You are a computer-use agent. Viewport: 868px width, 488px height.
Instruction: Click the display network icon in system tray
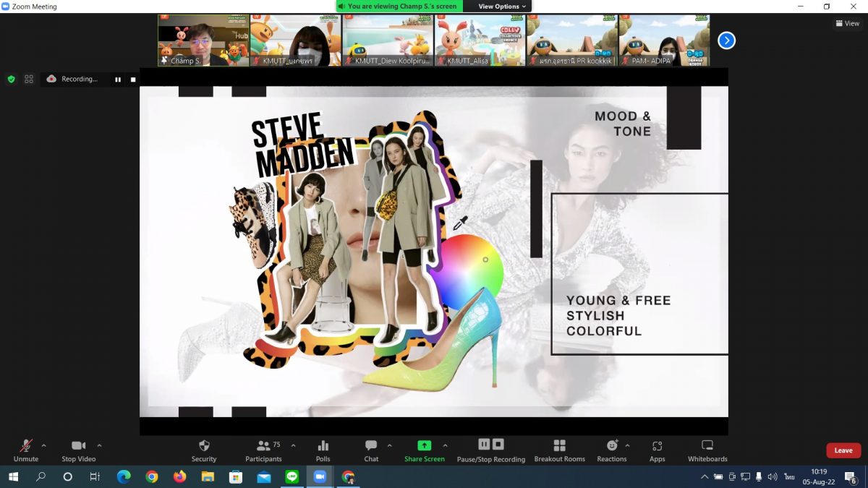coord(745,477)
